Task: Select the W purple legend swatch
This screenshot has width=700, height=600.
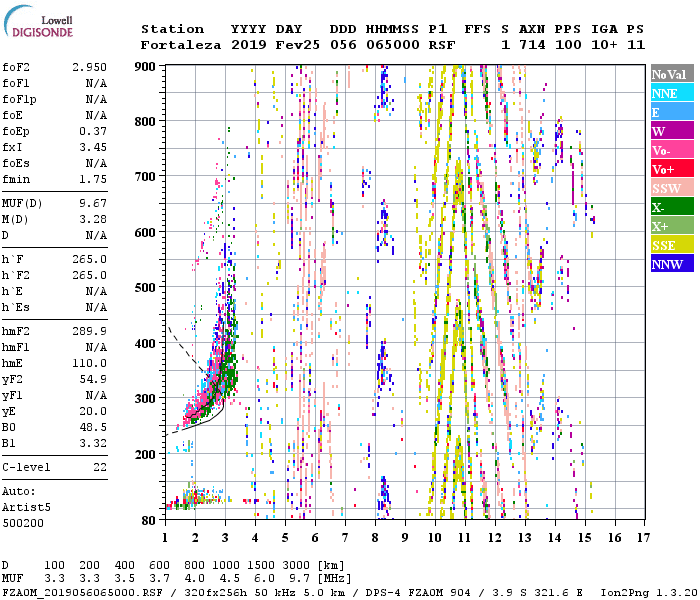Action: pos(672,131)
